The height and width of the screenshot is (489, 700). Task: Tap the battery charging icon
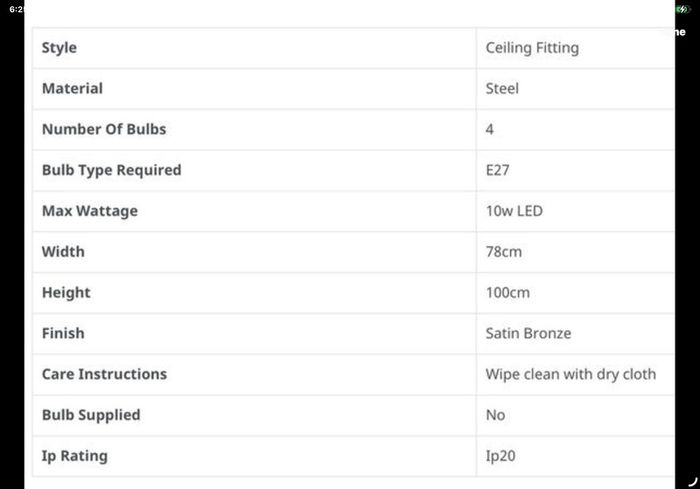(x=683, y=9)
